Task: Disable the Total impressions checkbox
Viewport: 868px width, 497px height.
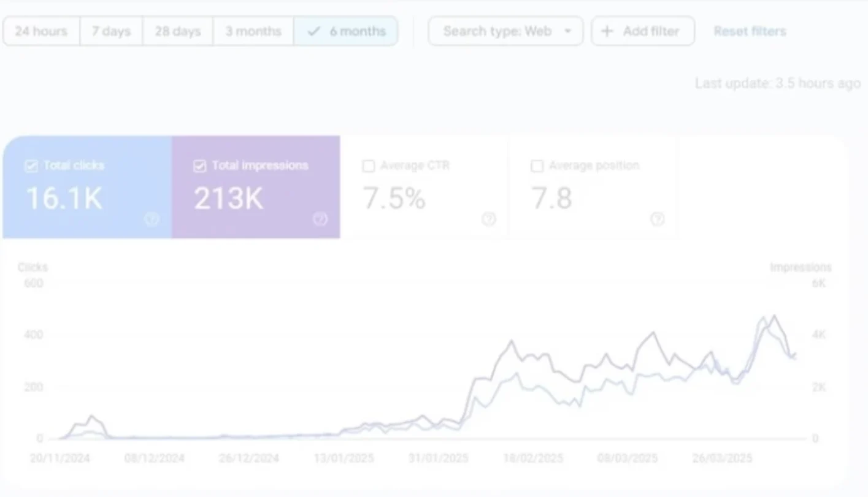Action: click(x=199, y=165)
